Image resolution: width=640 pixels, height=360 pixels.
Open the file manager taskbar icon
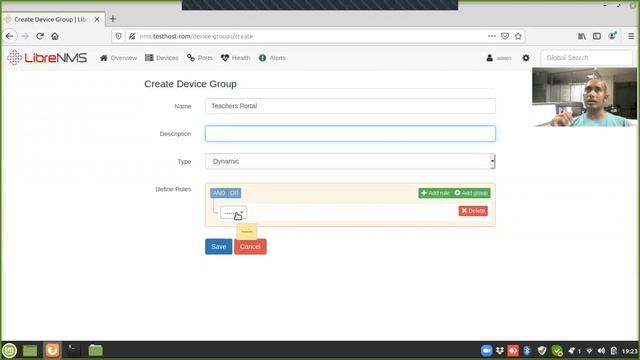click(x=96, y=350)
